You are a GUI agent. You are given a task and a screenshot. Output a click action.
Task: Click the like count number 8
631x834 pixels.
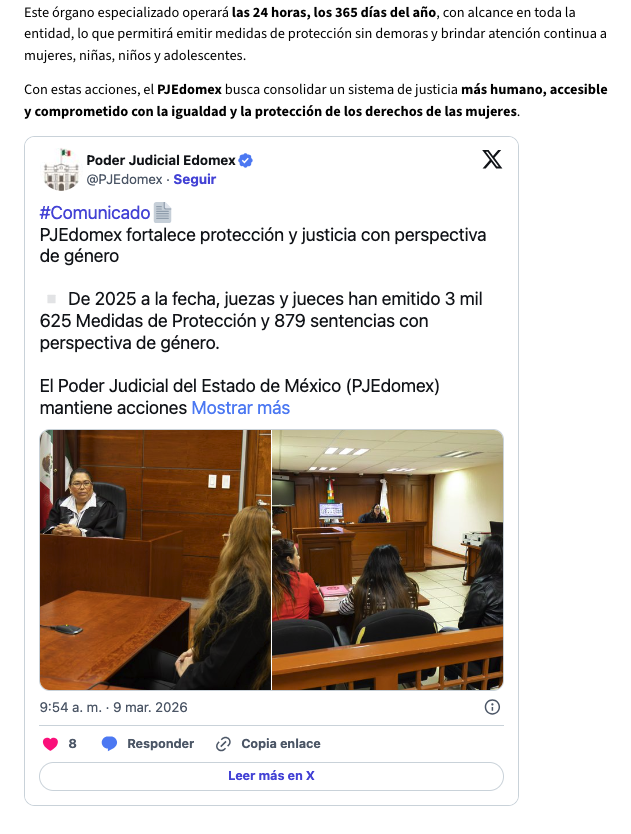(x=72, y=744)
